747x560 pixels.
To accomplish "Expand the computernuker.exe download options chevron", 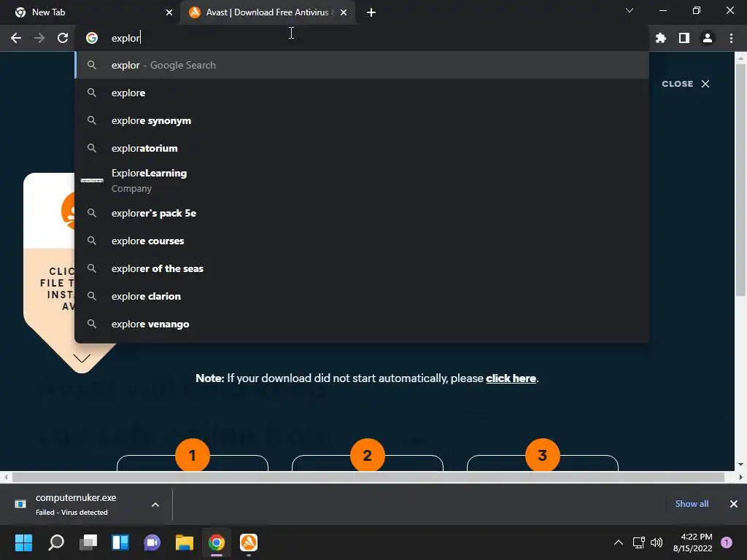I will pyautogui.click(x=155, y=505).
